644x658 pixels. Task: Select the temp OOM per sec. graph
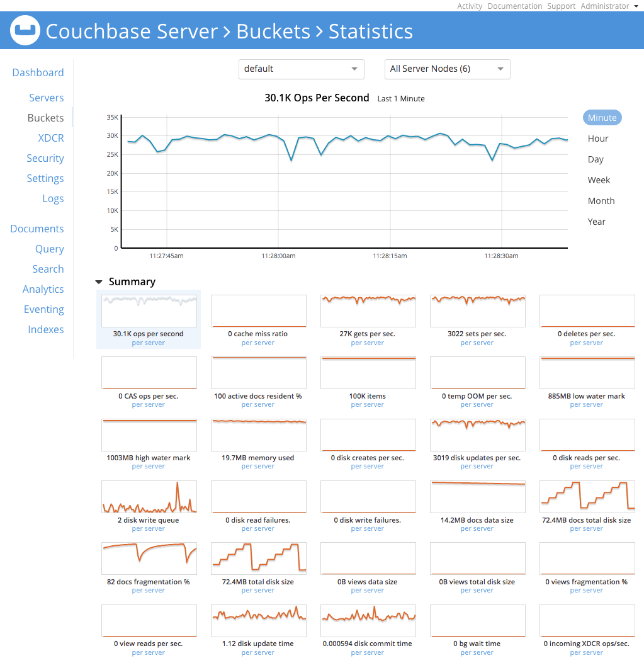[477, 373]
